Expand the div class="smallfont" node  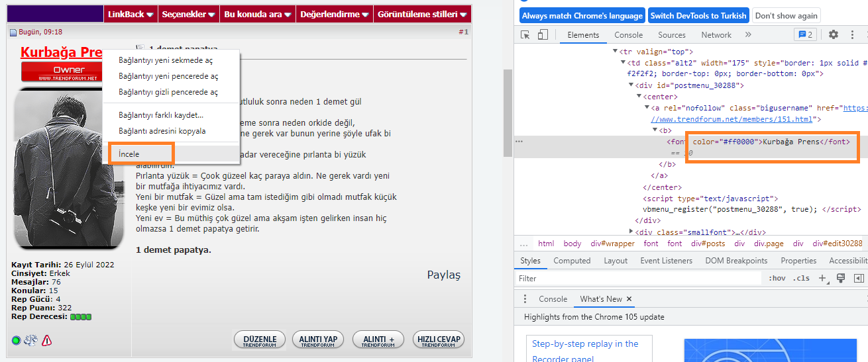coord(631,232)
